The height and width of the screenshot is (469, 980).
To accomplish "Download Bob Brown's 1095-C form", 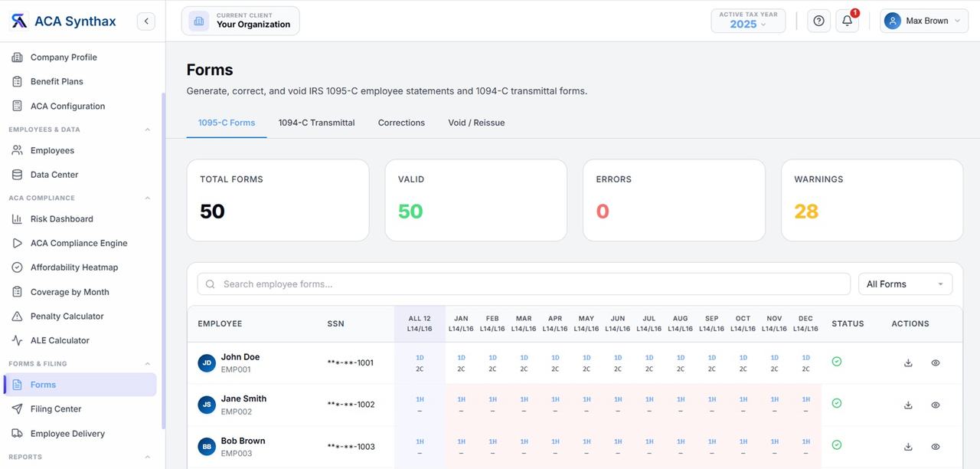I will 908,447.
